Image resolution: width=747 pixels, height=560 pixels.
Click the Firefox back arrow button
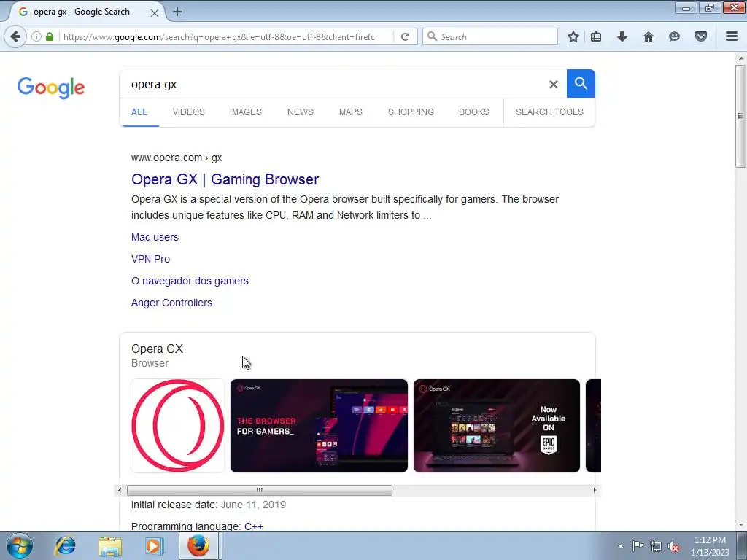pos(16,36)
